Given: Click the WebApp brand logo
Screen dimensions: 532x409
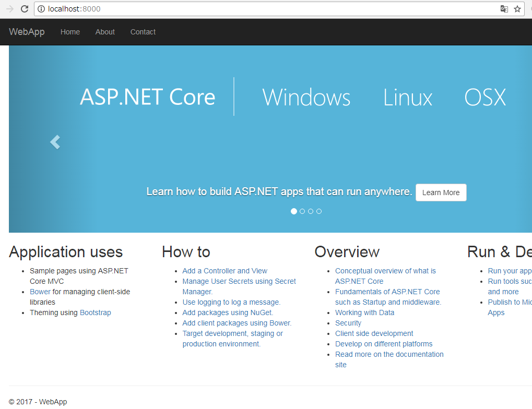Looking at the screenshot, I should [26, 32].
